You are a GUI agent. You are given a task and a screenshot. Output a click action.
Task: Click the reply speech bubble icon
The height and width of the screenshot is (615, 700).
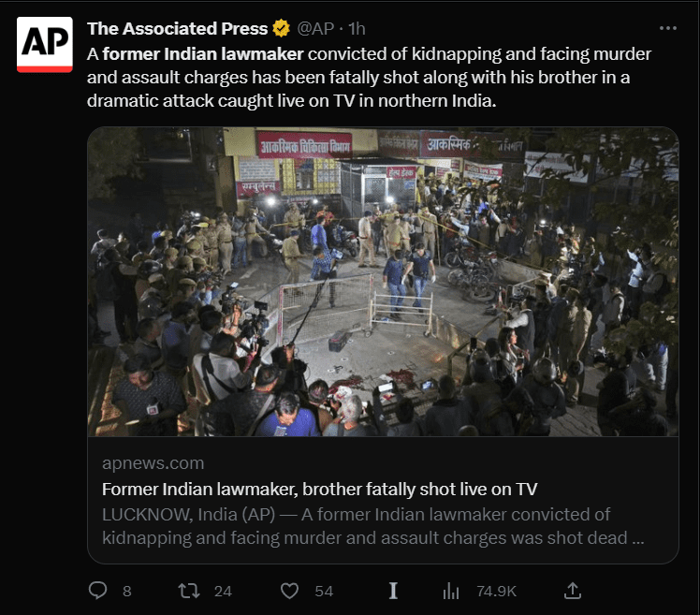point(97,591)
